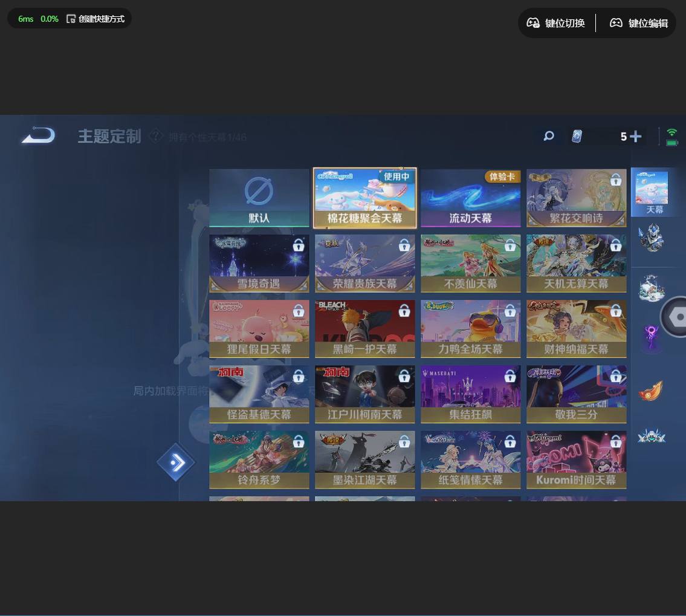
Task: Choose the 不羡仙天幕 theme card
Action: pyautogui.click(x=471, y=264)
